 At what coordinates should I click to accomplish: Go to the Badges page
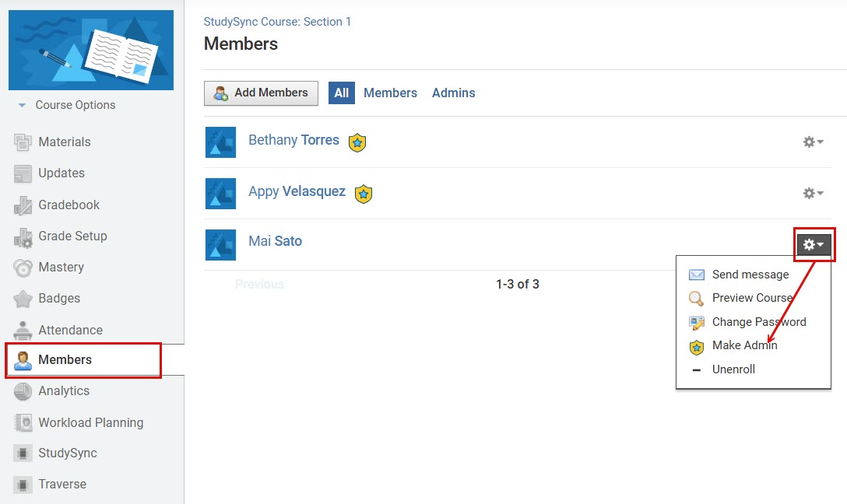pos(59,299)
